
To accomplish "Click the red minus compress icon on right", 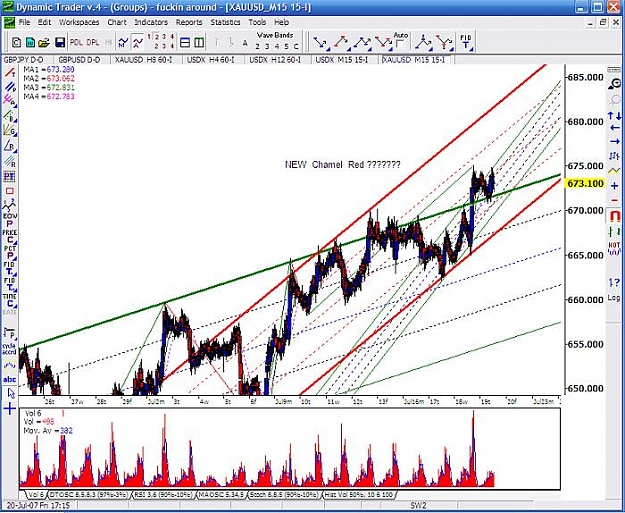I will (x=614, y=200).
